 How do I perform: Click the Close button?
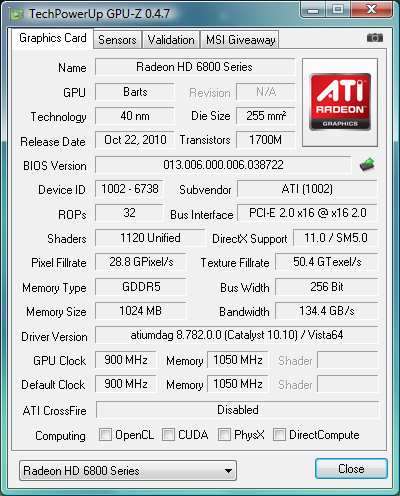pyautogui.click(x=351, y=469)
